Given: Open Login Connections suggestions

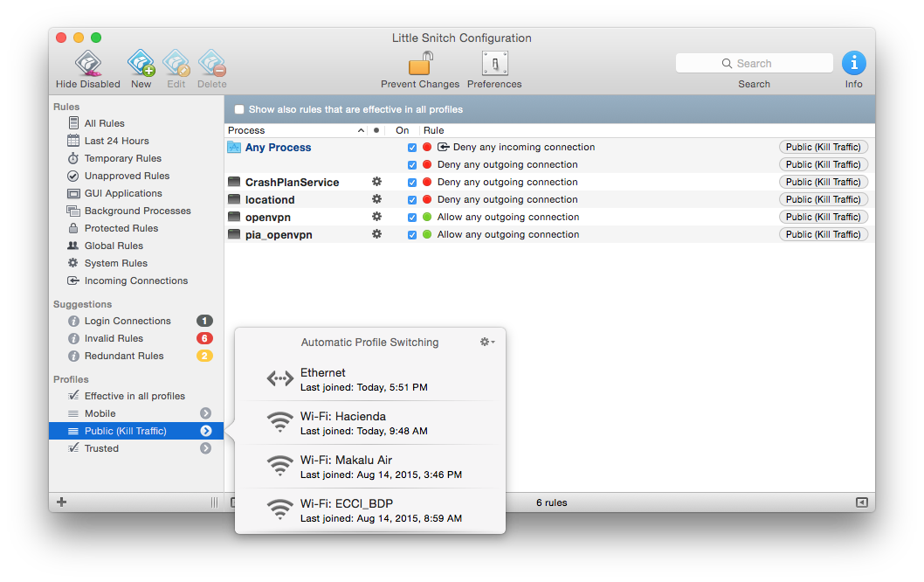Looking at the screenshot, I should click(128, 322).
